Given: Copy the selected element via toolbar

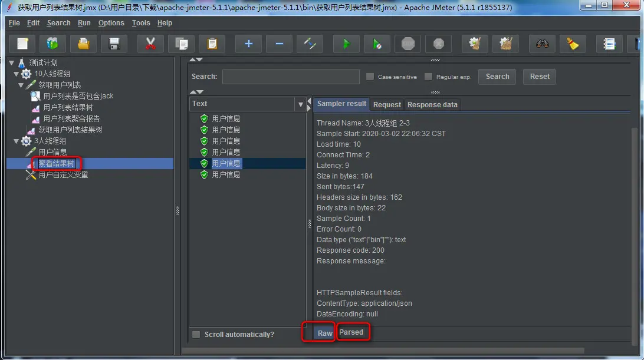Looking at the screenshot, I should (181, 44).
